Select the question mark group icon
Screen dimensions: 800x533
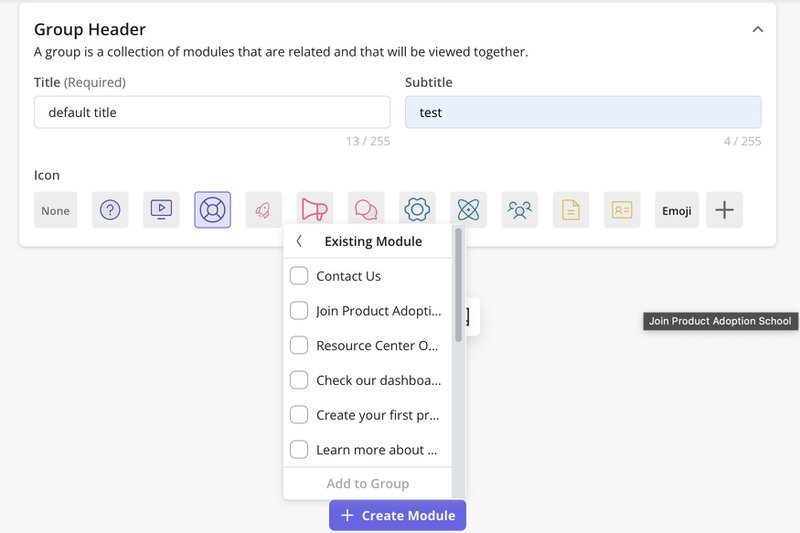[110, 210]
